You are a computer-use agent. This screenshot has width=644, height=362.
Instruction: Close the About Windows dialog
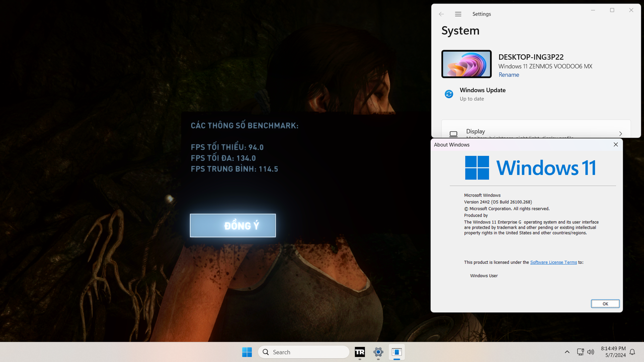pyautogui.click(x=615, y=145)
